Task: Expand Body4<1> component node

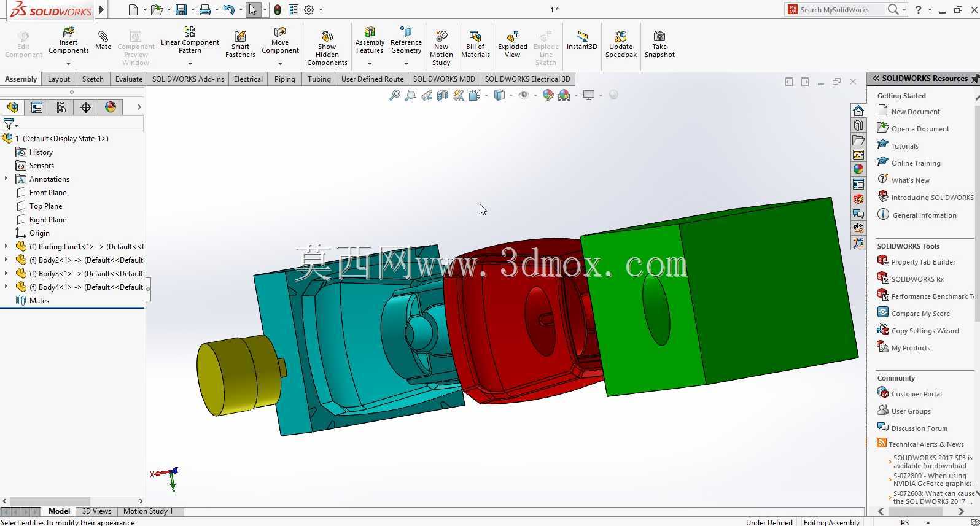Action: [x=6, y=287]
